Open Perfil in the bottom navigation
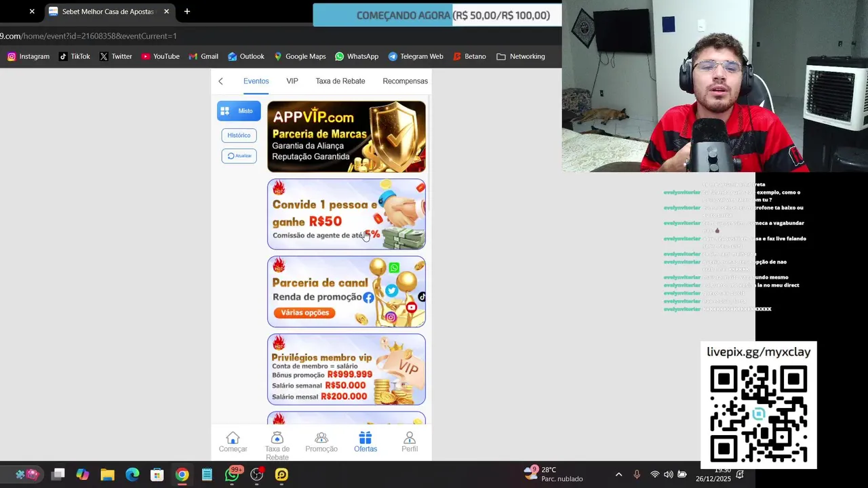Image resolution: width=868 pixels, height=488 pixels. point(410,443)
